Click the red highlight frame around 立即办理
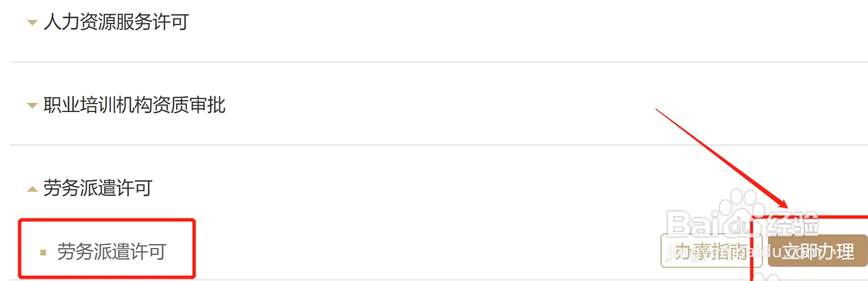The image size is (868, 281). pyautogui.click(x=809, y=249)
